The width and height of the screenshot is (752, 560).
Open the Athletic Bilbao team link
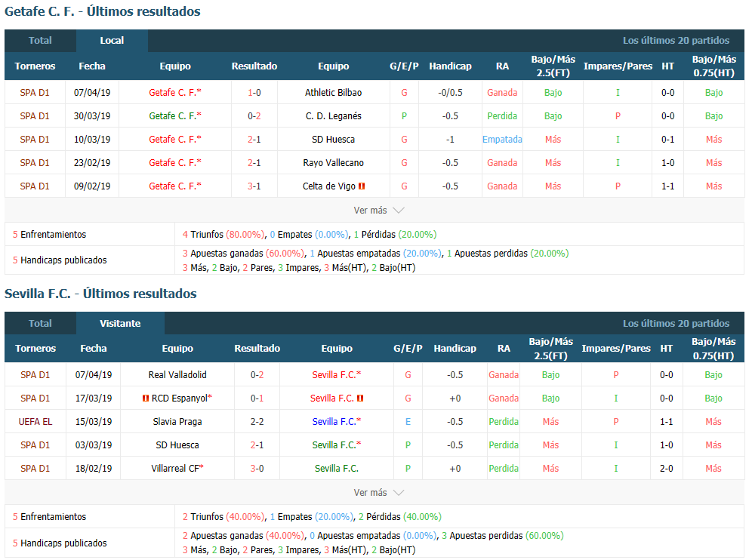click(333, 93)
